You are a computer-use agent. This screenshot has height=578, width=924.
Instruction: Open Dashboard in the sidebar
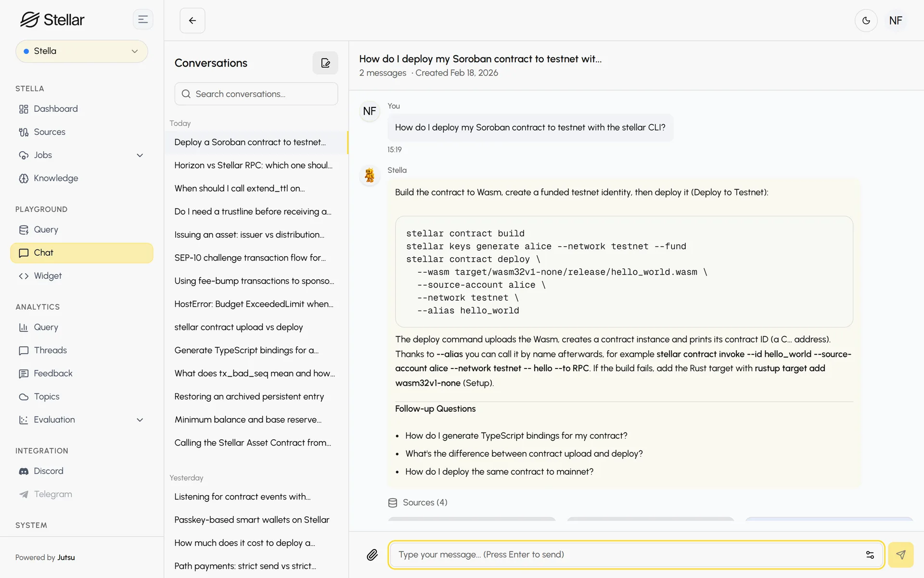[x=82, y=109]
